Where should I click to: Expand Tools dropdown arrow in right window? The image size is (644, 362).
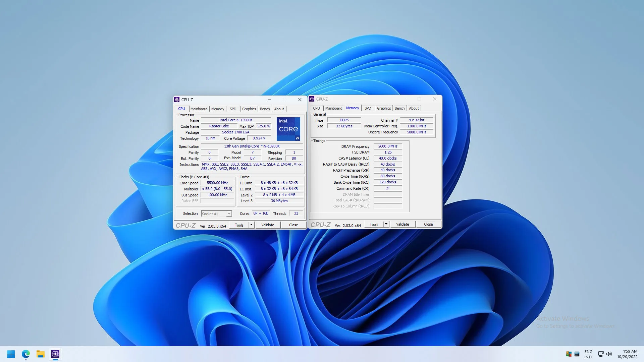point(386,225)
